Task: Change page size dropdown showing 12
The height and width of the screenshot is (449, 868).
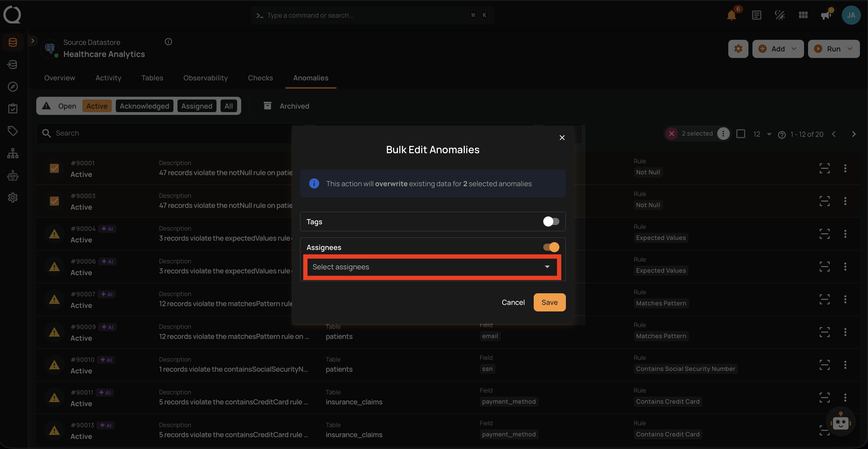Action: click(762, 134)
